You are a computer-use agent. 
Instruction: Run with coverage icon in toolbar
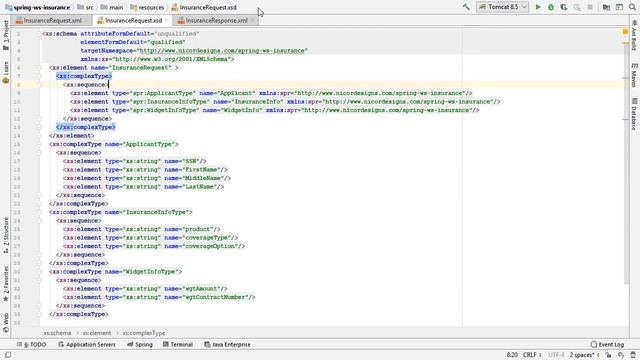pyautogui.click(x=564, y=7)
